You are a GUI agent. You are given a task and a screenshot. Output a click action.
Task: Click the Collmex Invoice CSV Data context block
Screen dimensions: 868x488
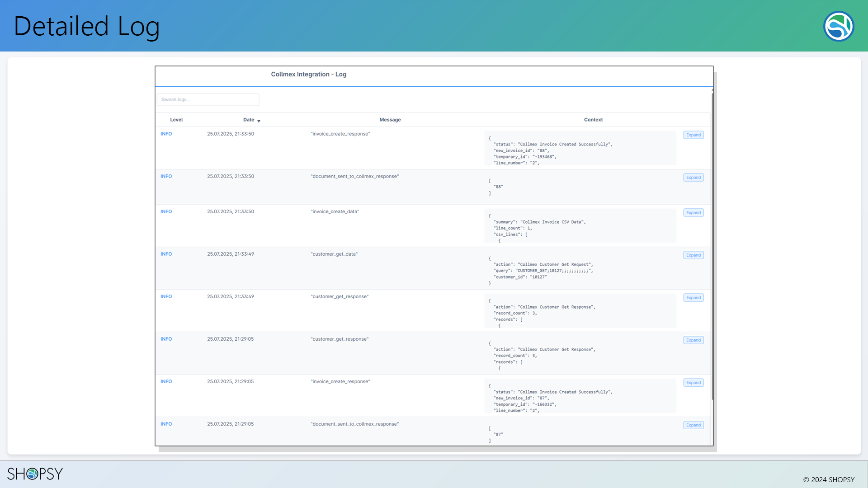click(x=580, y=226)
